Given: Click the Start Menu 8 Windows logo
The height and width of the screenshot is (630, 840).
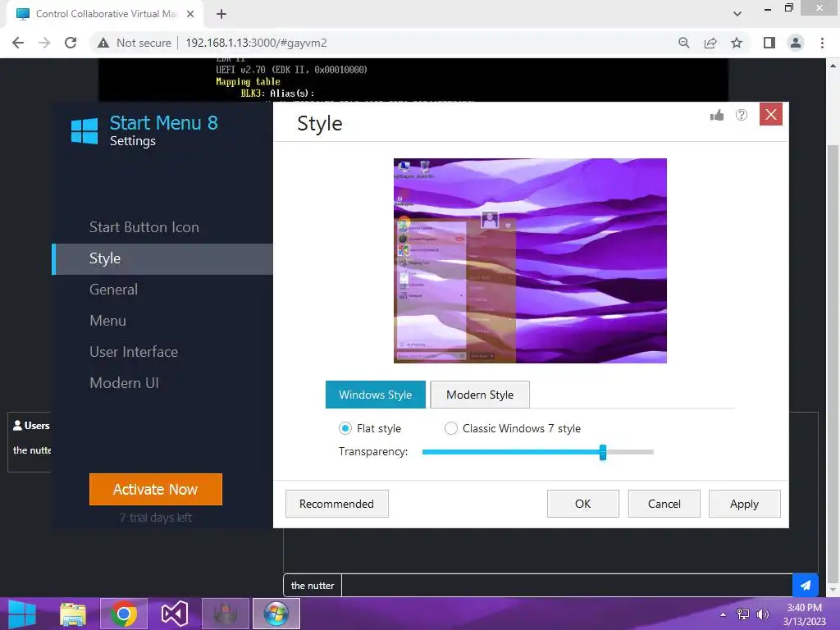Looking at the screenshot, I should click(x=84, y=130).
